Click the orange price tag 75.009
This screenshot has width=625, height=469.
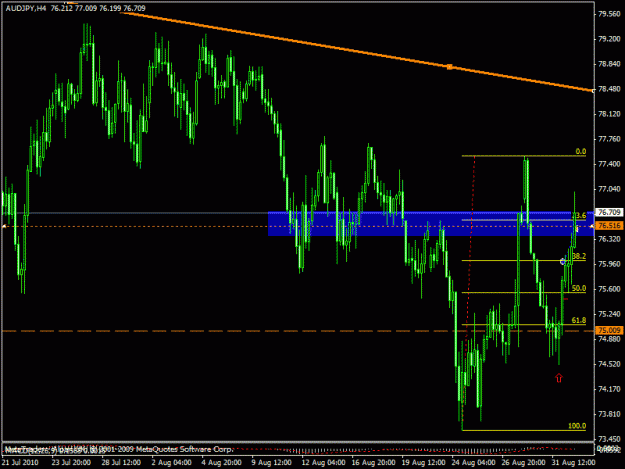click(x=609, y=330)
